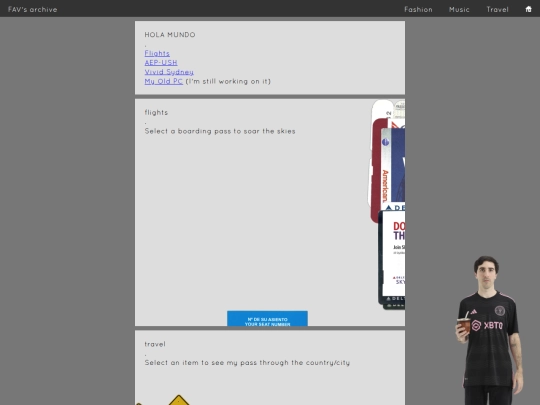Open the My Old PC link
Screen dimensions: 540x405
[x=164, y=81]
